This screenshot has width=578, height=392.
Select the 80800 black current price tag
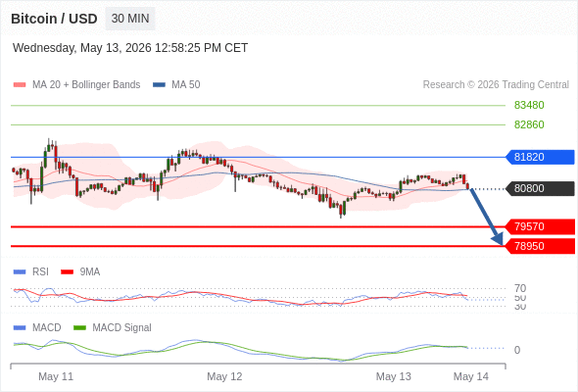(540, 188)
